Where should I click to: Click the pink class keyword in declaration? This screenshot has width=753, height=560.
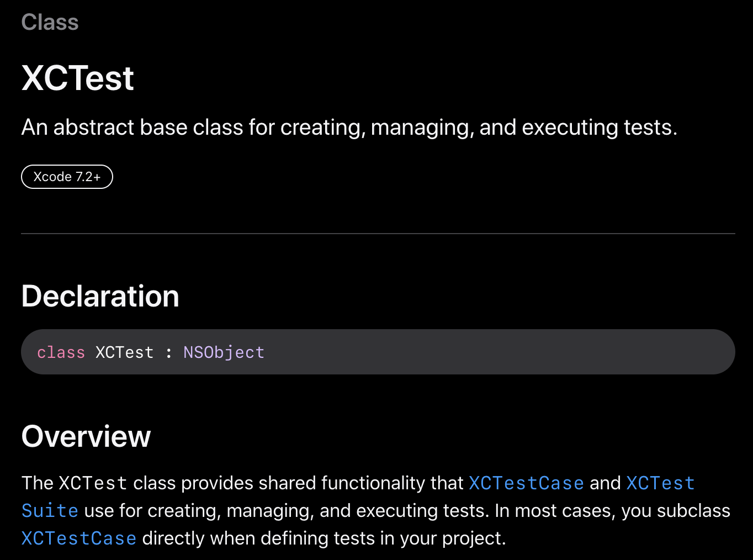pyautogui.click(x=61, y=352)
